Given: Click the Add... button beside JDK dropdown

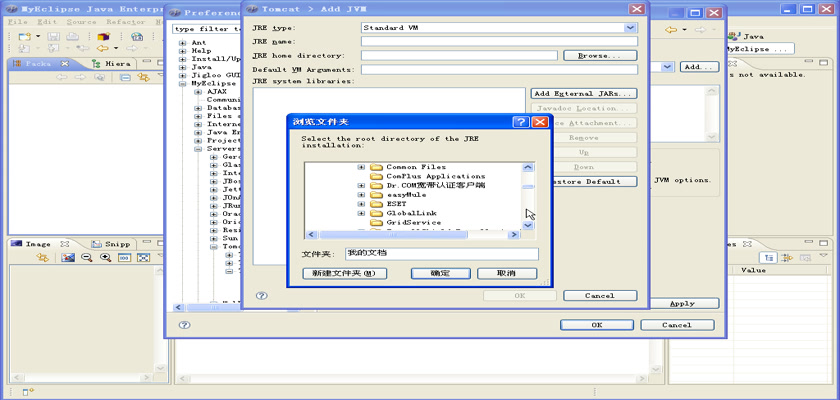Looking at the screenshot, I should (x=699, y=67).
